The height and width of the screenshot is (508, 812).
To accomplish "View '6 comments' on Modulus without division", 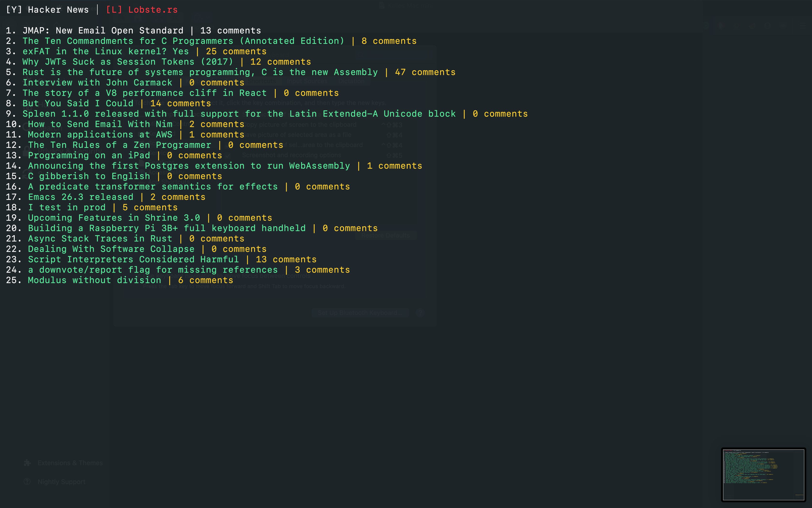I will (206, 281).
